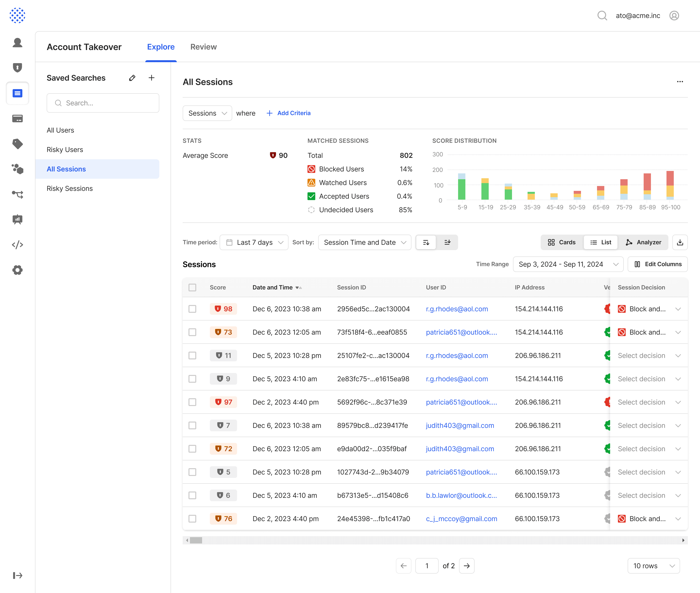This screenshot has width=700, height=593.
Task: Select checkbox for session score 76
Action: tap(192, 519)
